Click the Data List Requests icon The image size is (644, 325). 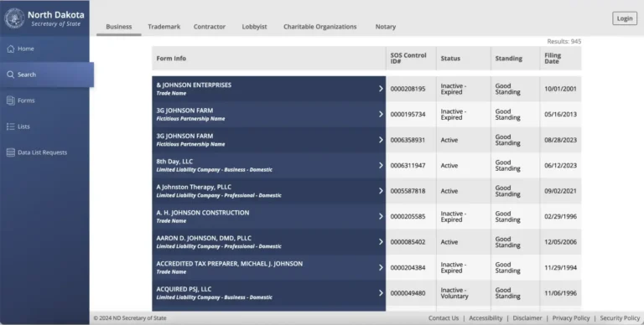pyautogui.click(x=11, y=152)
